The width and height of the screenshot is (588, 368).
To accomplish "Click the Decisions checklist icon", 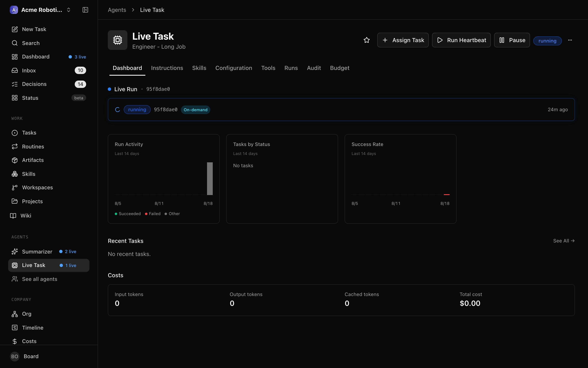I will click(x=14, y=84).
